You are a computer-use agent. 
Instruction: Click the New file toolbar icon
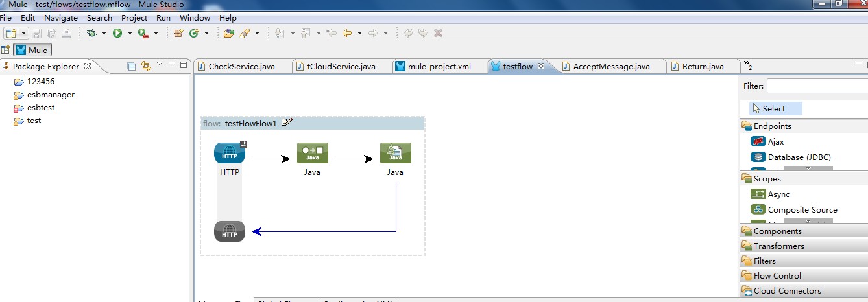(10, 33)
